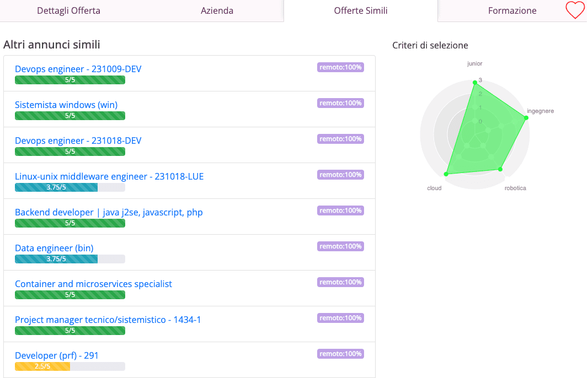This screenshot has width=588, height=378.
Task: Click the Criteri di selezione heading
Action: (x=430, y=45)
